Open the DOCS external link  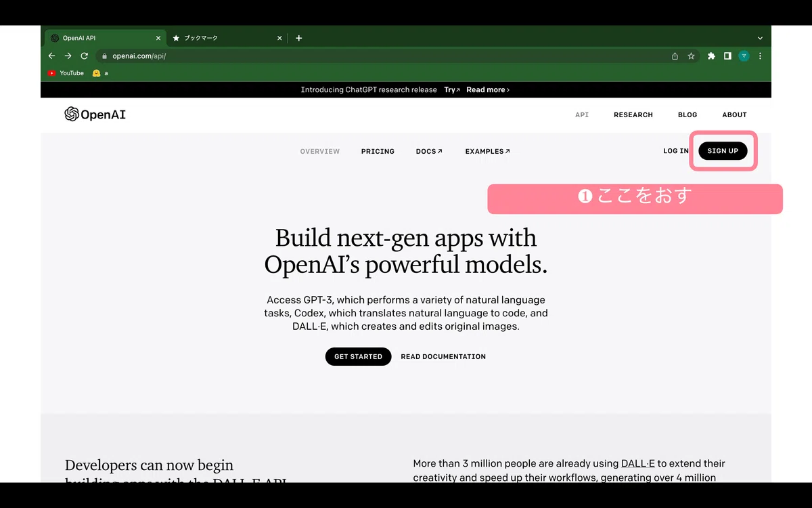click(x=429, y=152)
